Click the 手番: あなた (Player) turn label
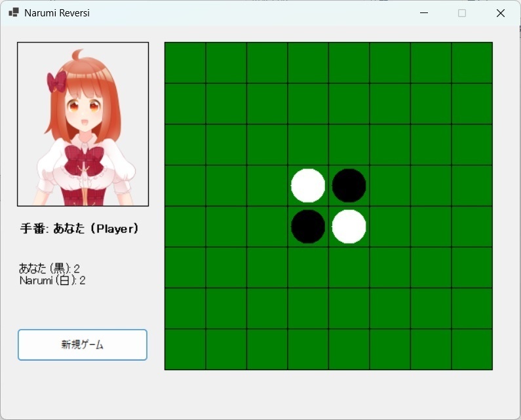Image resolution: width=521 pixels, height=420 pixels. coord(79,228)
